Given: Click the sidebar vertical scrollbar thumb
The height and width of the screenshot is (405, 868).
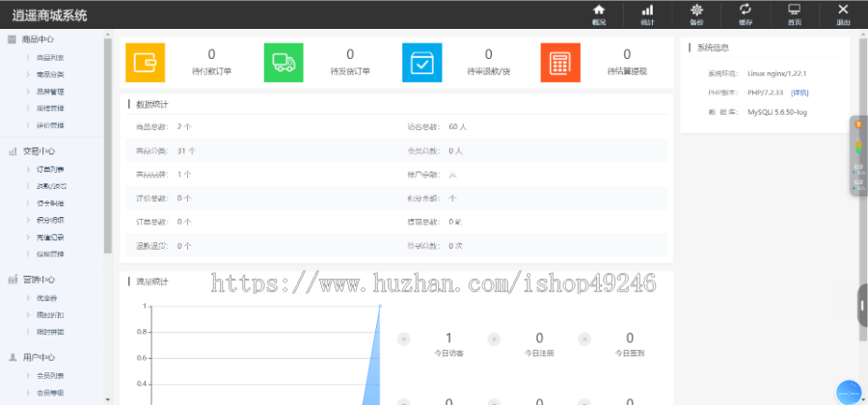Looking at the screenshot, I should pos(107,146).
